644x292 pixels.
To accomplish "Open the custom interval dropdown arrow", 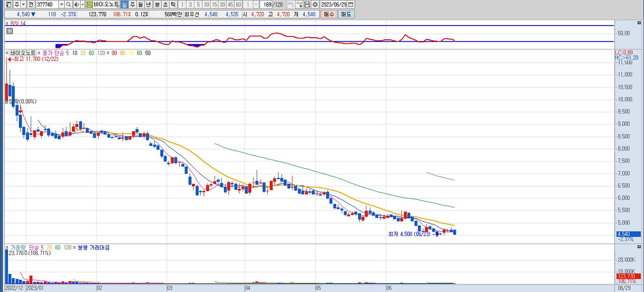I will (x=256, y=5).
